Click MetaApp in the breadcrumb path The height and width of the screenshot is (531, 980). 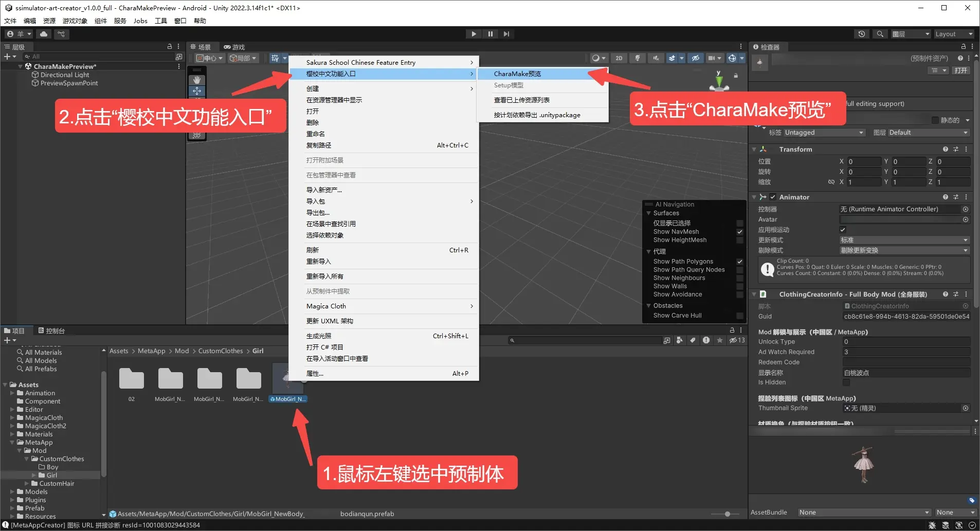151,351
